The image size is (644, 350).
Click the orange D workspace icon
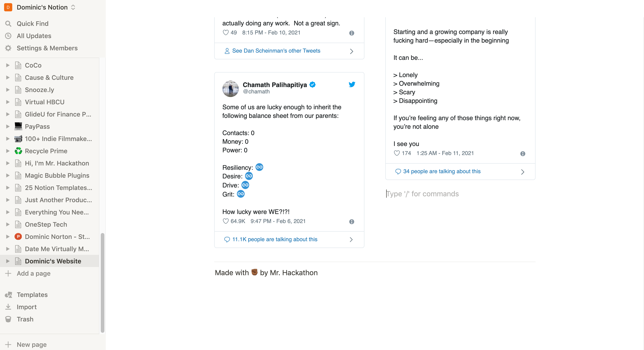click(x=8, y=7)
